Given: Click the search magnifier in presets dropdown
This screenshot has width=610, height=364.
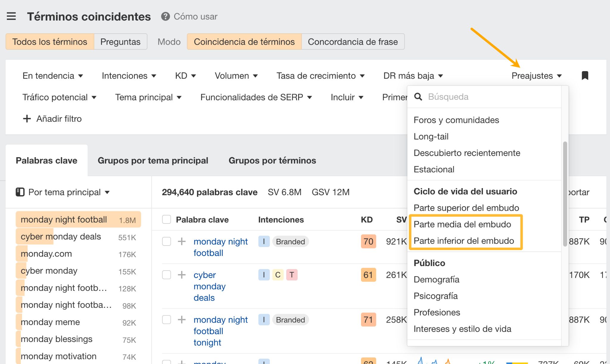Looking at the screenshot, I should [418, 97].
